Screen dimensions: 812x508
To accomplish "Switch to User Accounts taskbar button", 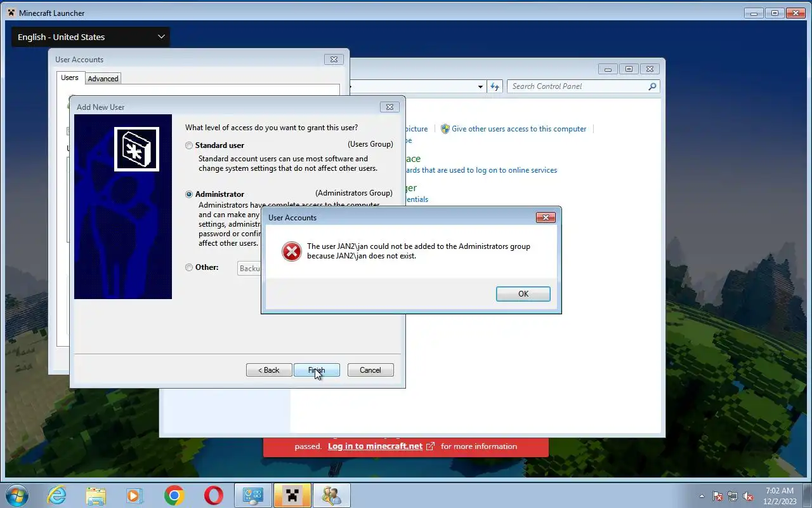I will coord(332,495).
